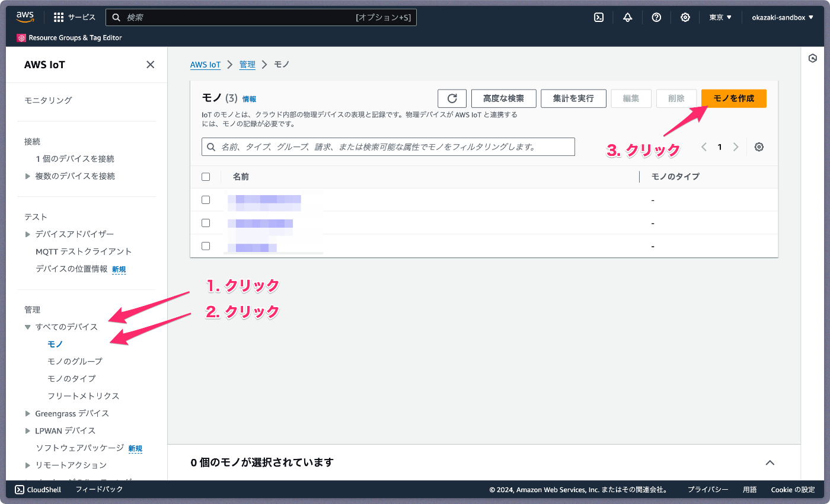This screenshot has width=830, height=504.
Task: Click CloudShell in the footer
Action: point(38,490)
